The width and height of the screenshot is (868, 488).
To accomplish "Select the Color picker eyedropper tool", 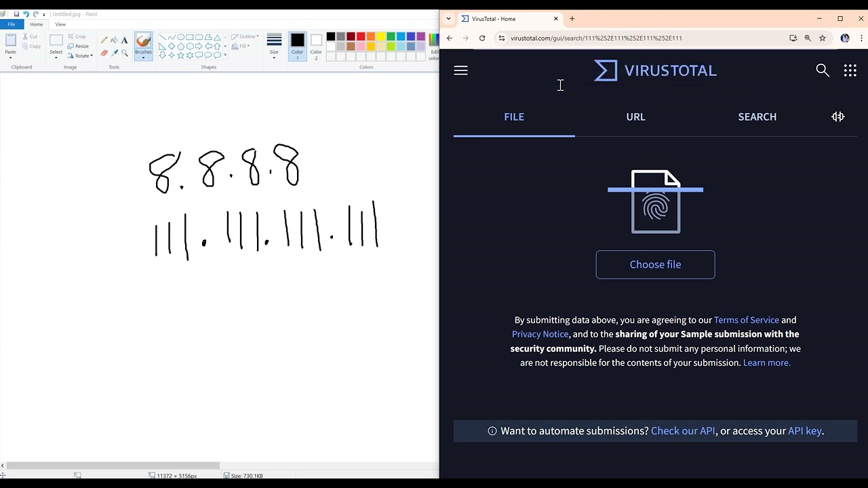I will (114, 53).
